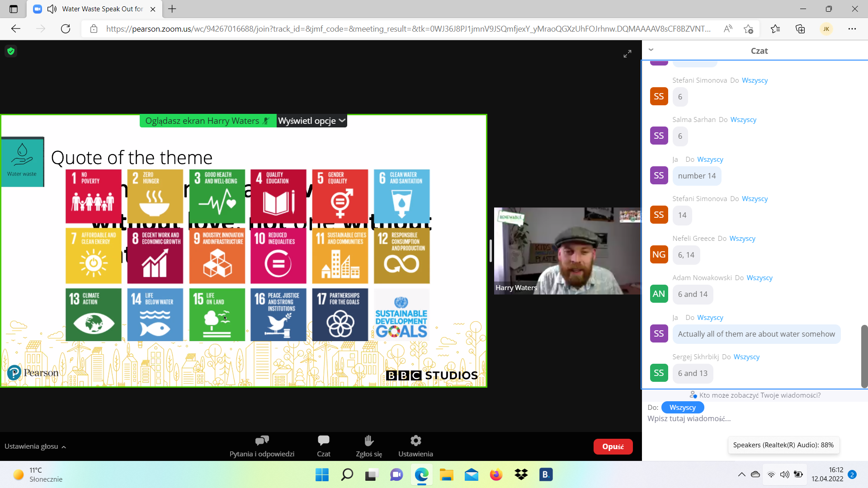Leave meeting with Opuść button
Image resolution: width=868 pixels, height=488 pixels.
click(x=613, y=446)
